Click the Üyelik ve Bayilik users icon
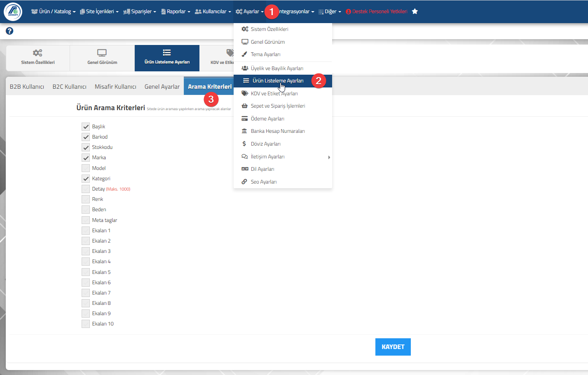The image size is (588, 375). tap(245, 68)
